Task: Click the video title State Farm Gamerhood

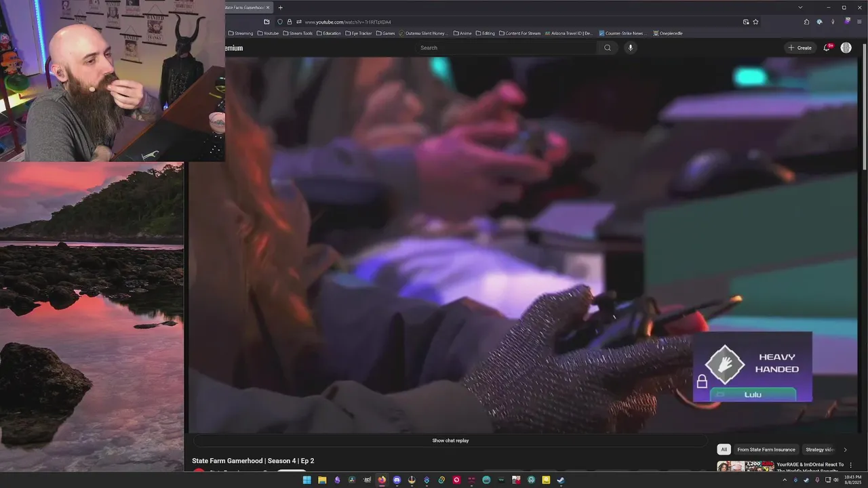Action: pyautogui.click(x=253, y=461)
